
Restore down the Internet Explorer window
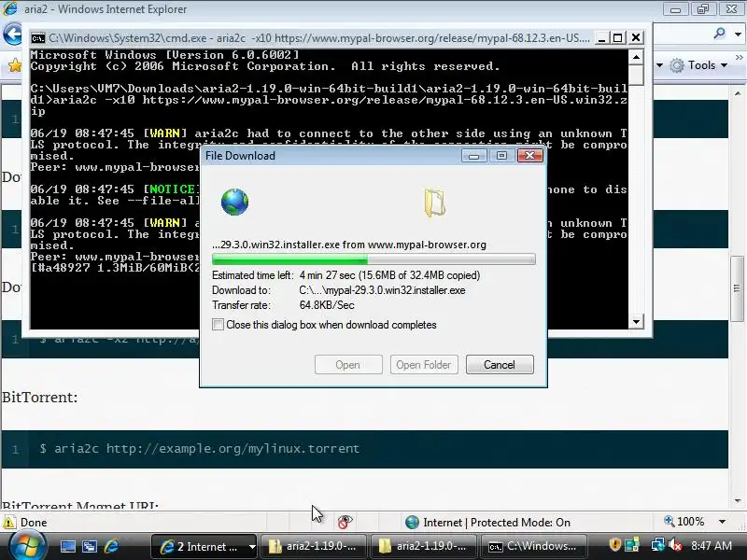[703, 9]
